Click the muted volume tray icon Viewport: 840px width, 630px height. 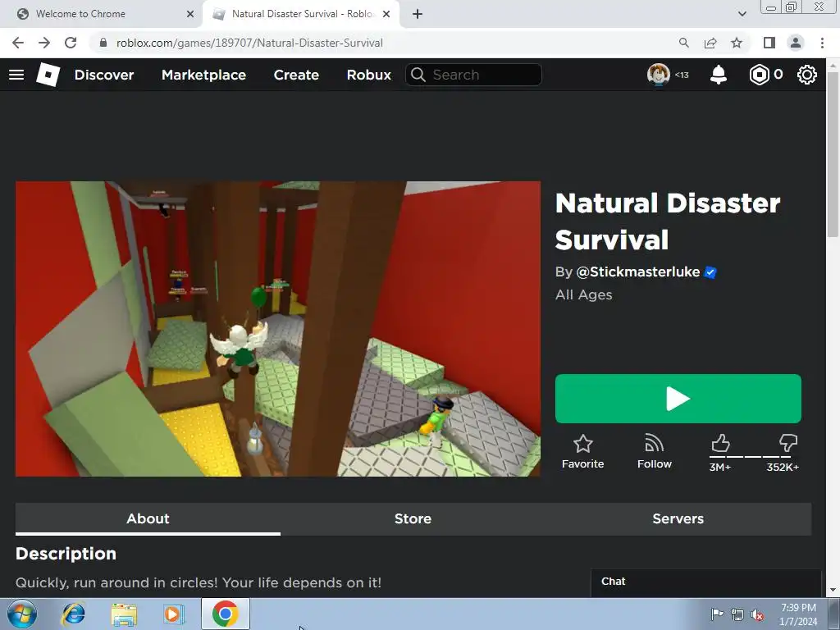coord(757,614)
